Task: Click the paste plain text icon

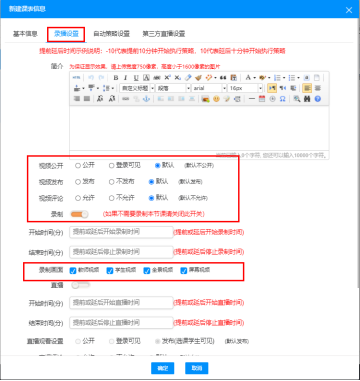Action: [x=234, y=78]
